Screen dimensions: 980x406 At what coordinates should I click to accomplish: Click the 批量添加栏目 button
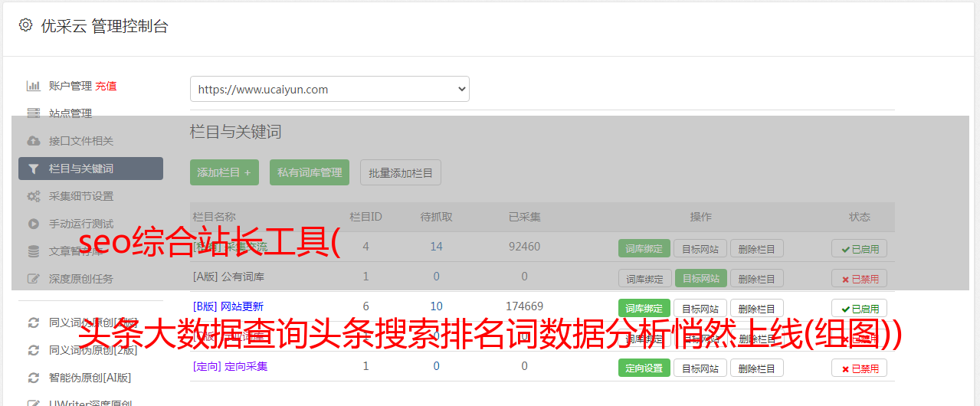(x=401, y=172)
